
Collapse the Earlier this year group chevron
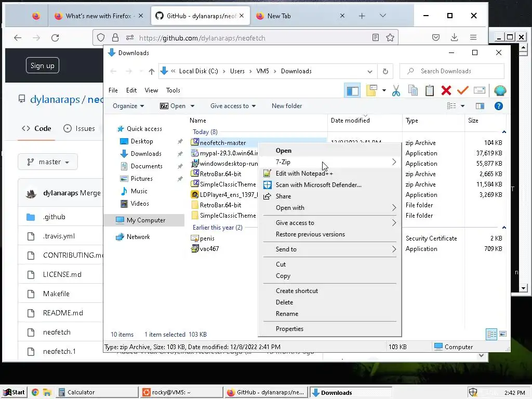[504, 228]
